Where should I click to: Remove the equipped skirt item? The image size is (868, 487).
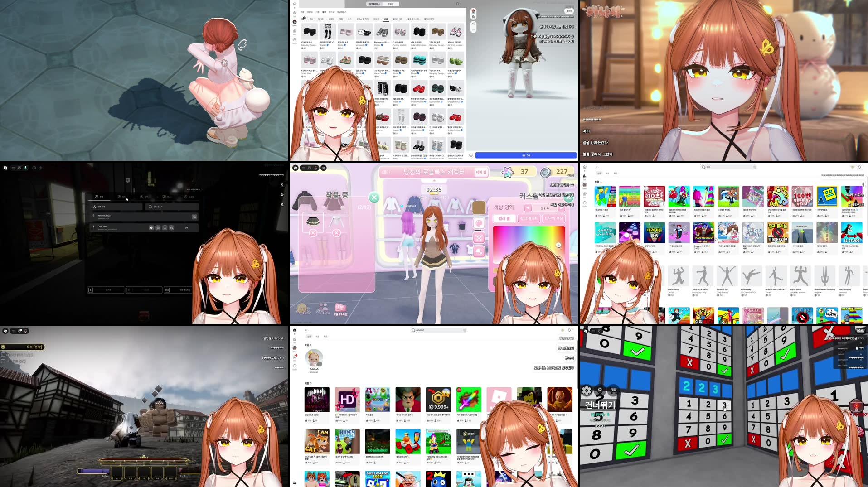coord(313,233)
